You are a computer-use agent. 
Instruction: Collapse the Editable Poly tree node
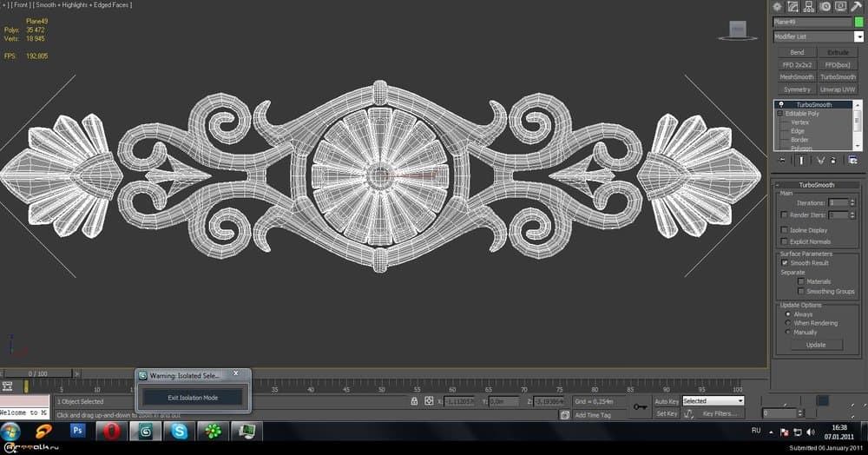tap(779, 114)
